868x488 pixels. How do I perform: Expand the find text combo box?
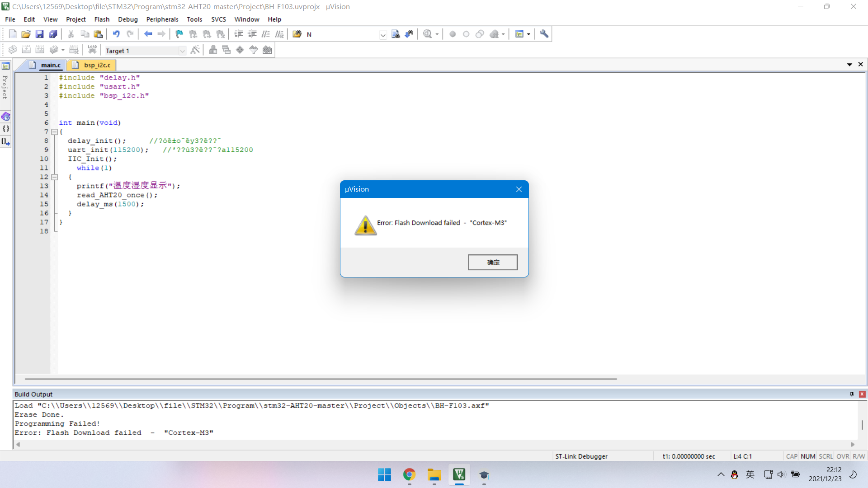383,35
